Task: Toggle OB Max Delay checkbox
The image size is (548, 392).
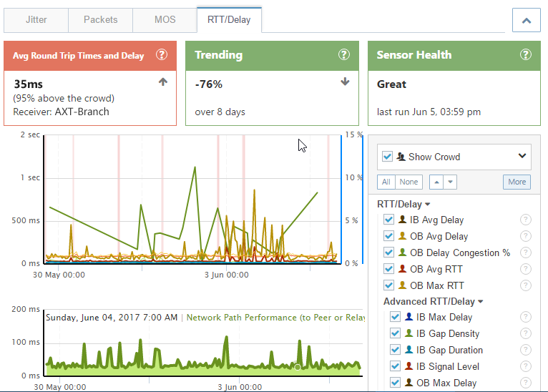Action: point(395,382)
